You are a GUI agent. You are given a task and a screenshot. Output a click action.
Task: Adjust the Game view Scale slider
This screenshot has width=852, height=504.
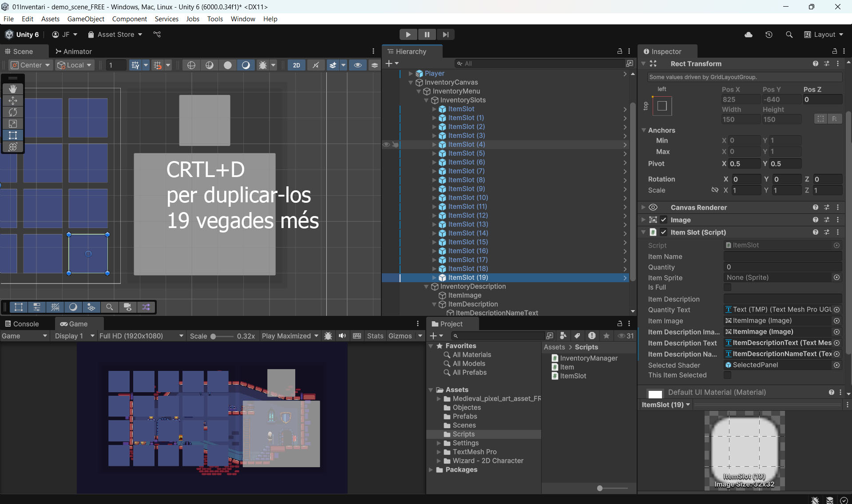click(214, 336)
